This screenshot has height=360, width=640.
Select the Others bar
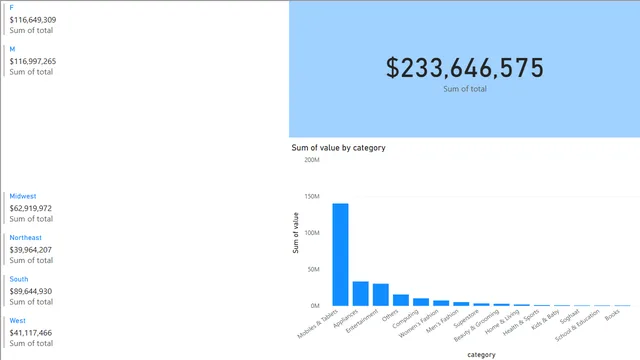(x=401, y=300)
